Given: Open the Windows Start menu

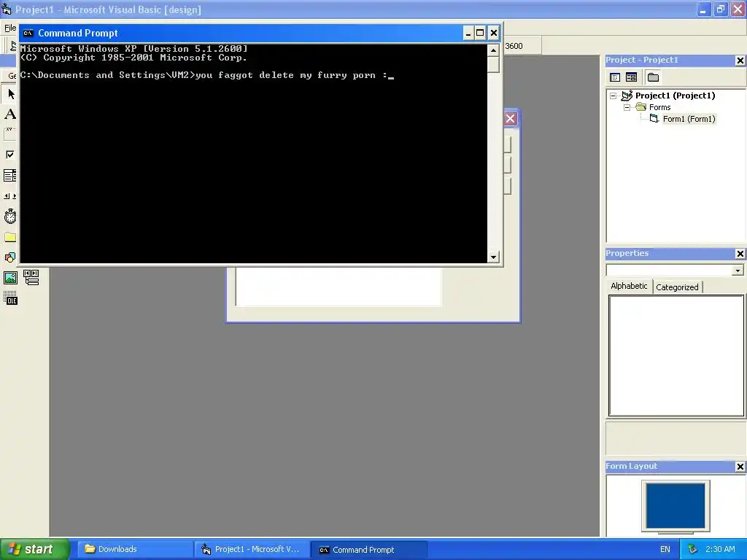Looking at the screenshot, I should [34, 549].
